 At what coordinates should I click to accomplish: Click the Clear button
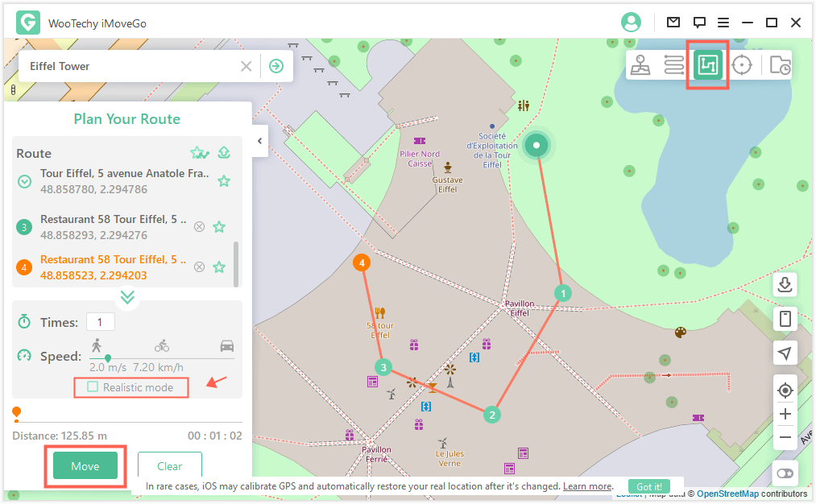pyautogui.click(x=169, y=466)
